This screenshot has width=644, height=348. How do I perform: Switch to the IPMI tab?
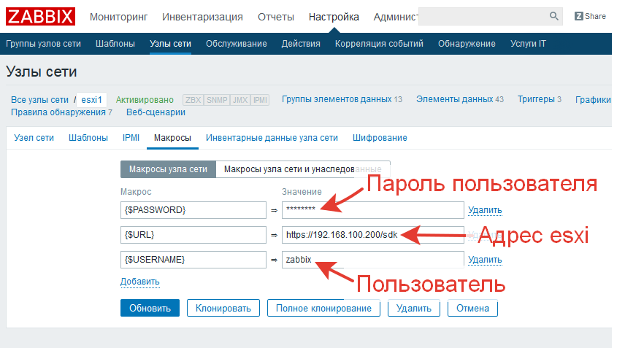point(131,137)
